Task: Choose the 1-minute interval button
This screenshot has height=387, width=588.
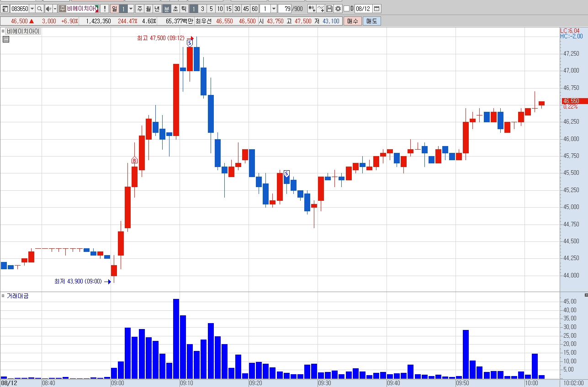Action: (x=194, y=9)
